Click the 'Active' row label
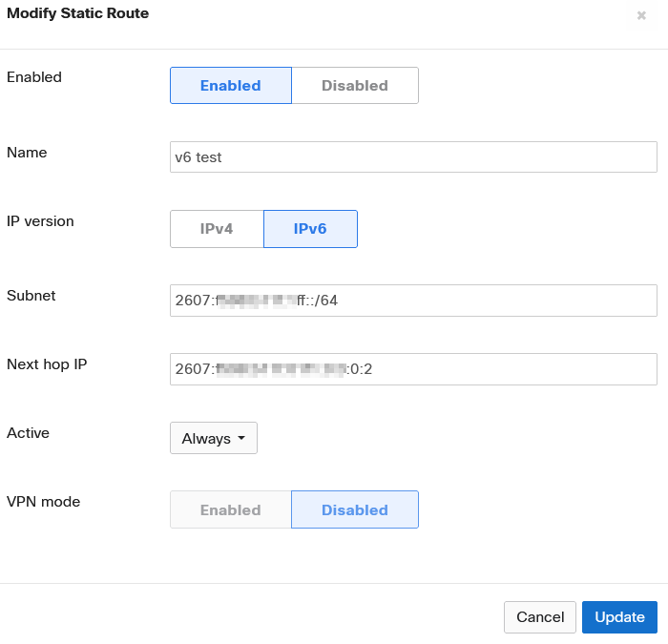668x644 pixels. point(29,433)
